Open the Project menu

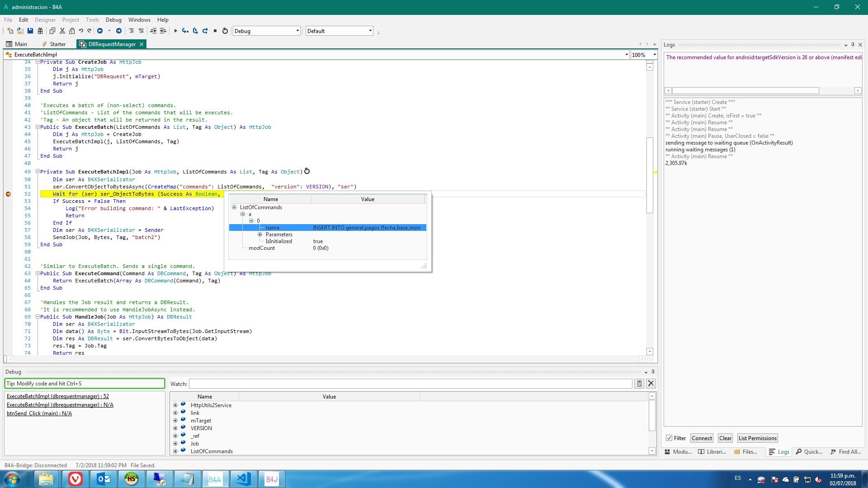71,20
